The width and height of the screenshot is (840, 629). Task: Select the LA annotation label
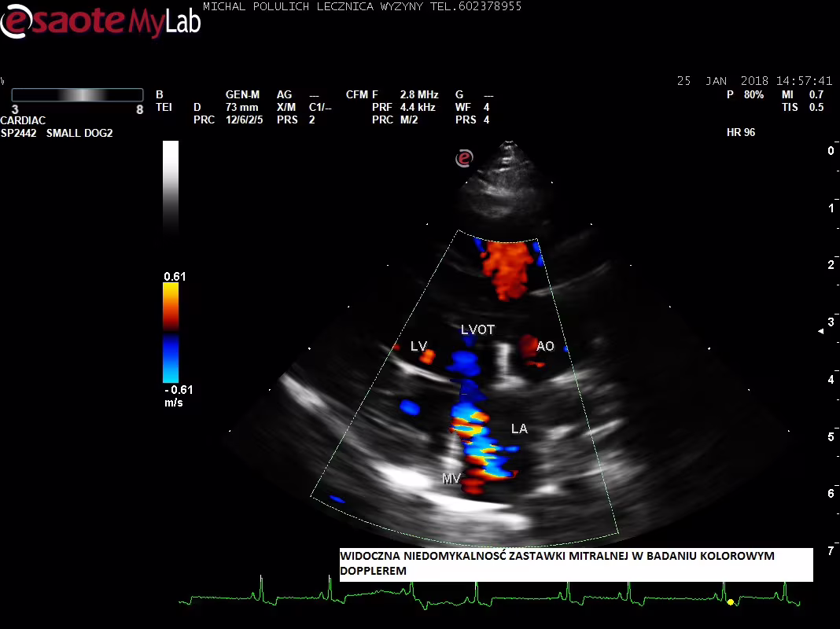tap(519, 429)
